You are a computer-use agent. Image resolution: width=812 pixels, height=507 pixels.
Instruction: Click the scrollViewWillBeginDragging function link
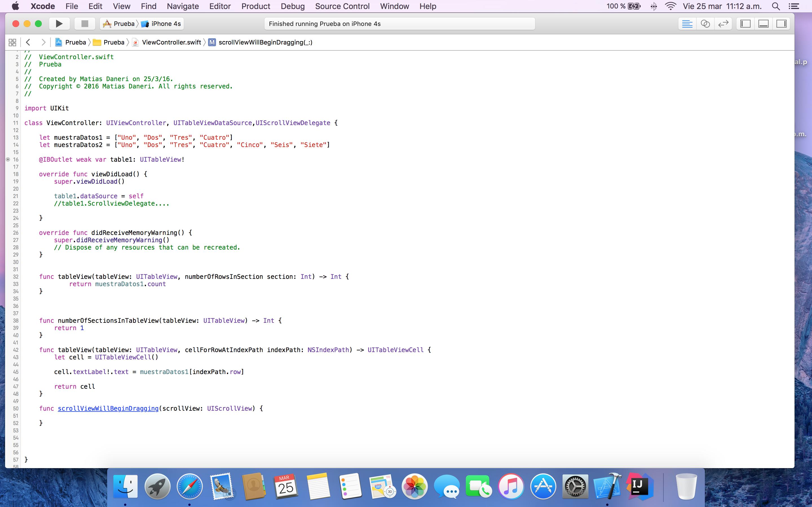[x=108, y=408]
